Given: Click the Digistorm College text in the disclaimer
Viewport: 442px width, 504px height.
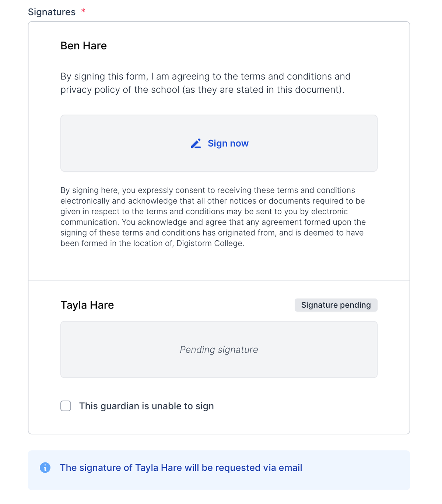Looking at the screenshot, I should (210, 243).
